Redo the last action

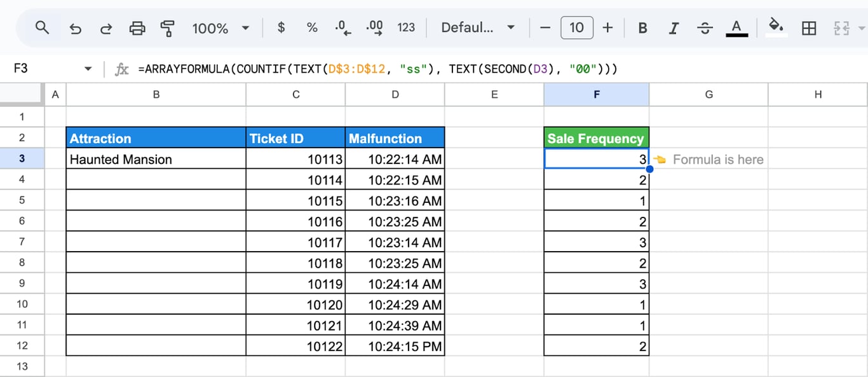tap(106, 28)
